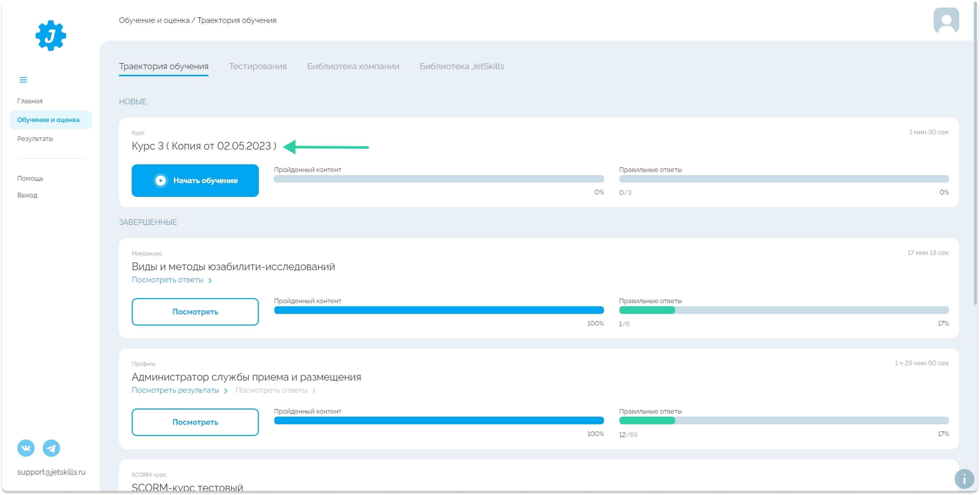This screenshot has width=980, height=495.
Task: Click the 1/6 answers count
Action: pyautogui.click(x=624, y=324)
